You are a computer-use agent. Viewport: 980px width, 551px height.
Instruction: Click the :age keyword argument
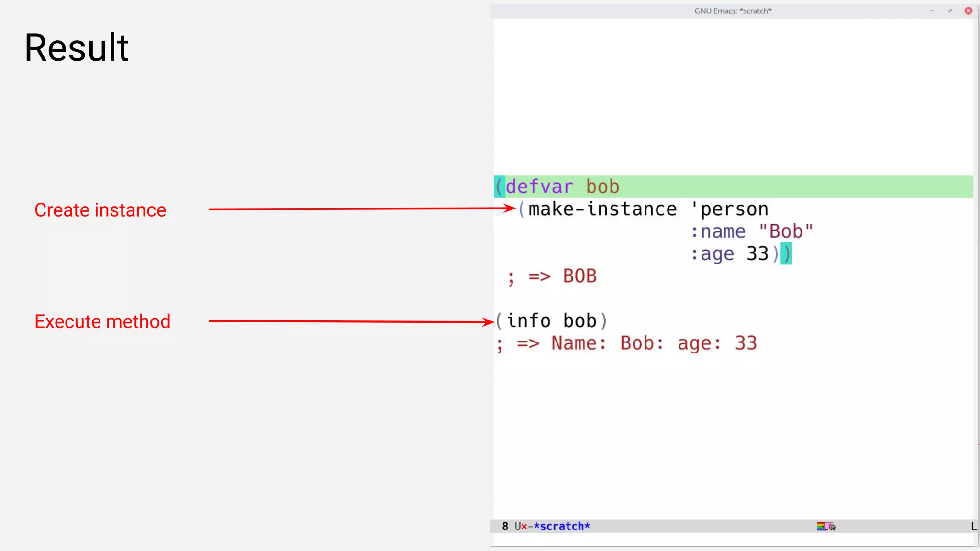click(x=712, y=254)
